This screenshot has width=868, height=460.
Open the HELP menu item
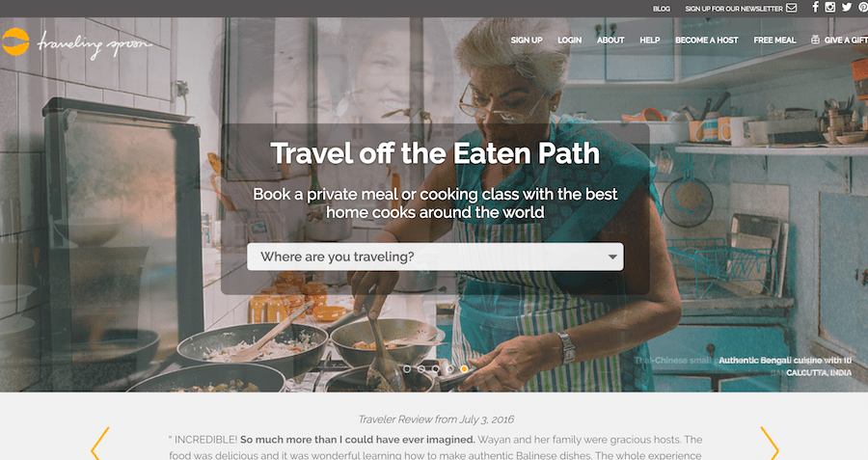650,41
